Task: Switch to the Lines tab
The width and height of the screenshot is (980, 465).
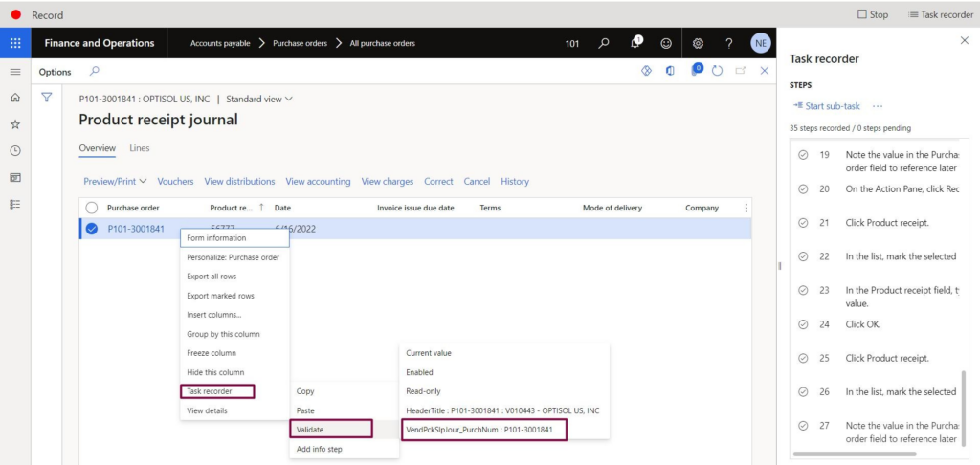Action: [140, 148]
